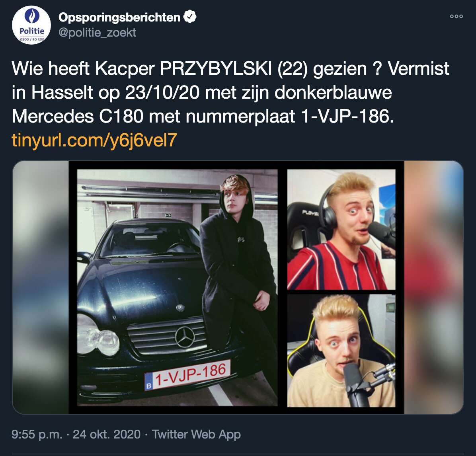Click the verified badge beside Opsporingsberichten
This screenshot has width=476, height=456.
point(190,17)
